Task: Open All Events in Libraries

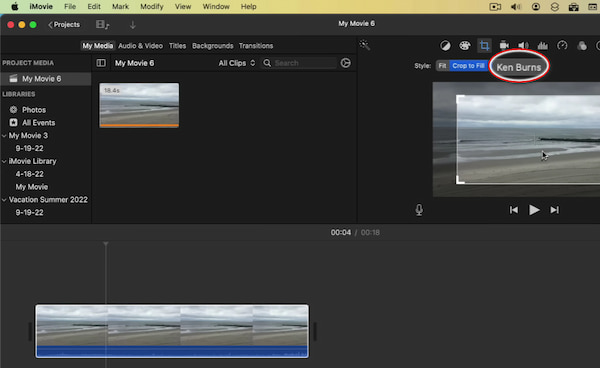Action: click(x=38, y=123)
